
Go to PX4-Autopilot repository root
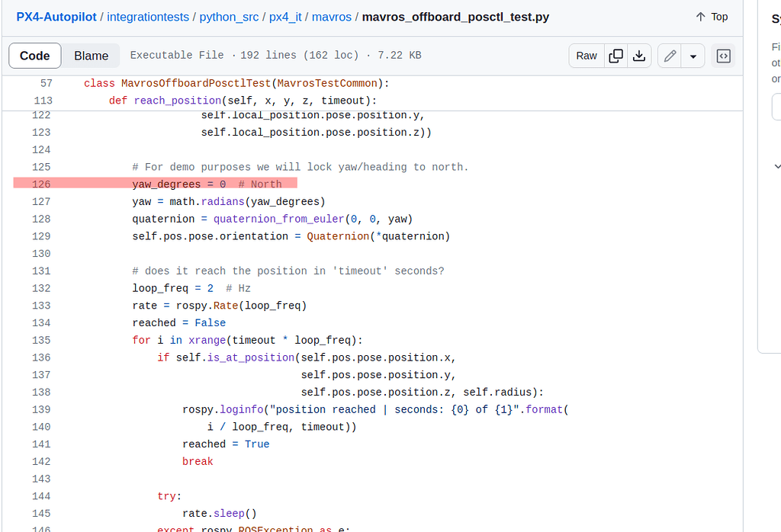point(56,17)
